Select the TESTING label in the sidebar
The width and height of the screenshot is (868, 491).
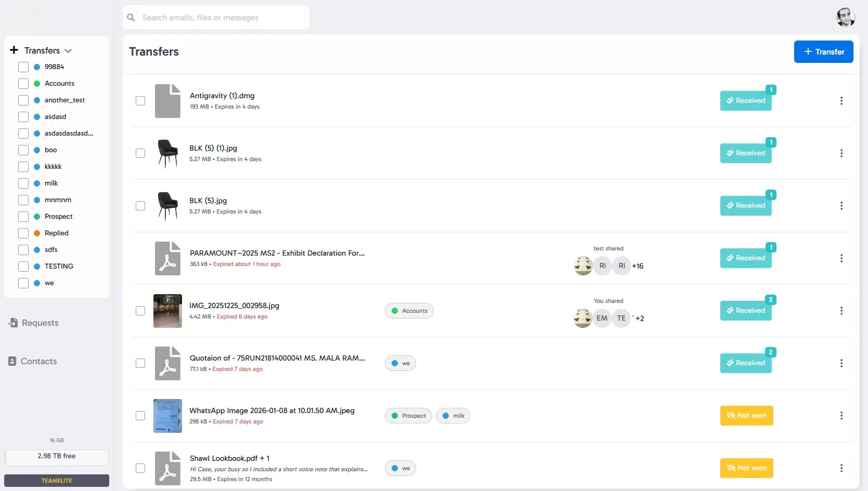[59, 266]
